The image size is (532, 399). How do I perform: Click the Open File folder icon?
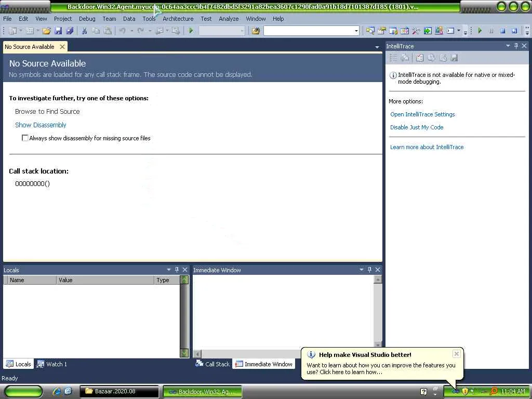46,31
